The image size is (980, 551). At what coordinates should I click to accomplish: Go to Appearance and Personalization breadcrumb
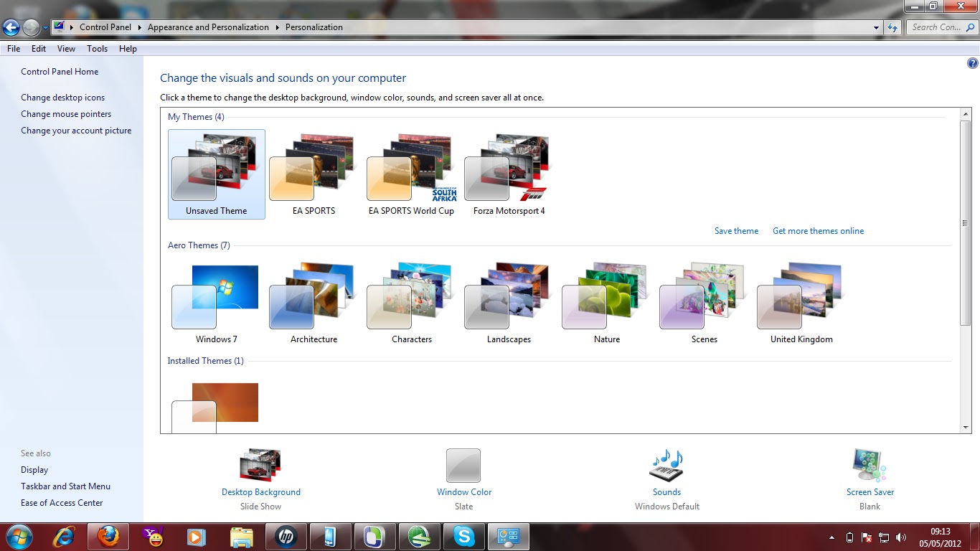coord(208,27)
